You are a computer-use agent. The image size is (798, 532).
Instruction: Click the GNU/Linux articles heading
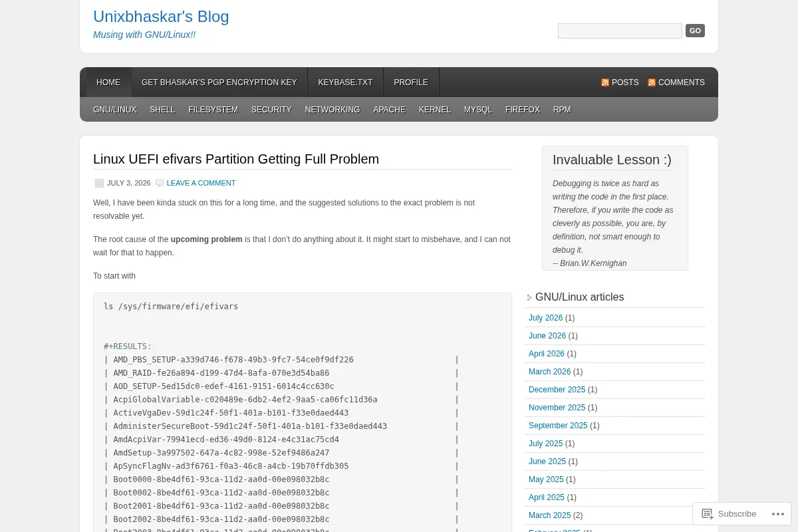pos(579,297)
